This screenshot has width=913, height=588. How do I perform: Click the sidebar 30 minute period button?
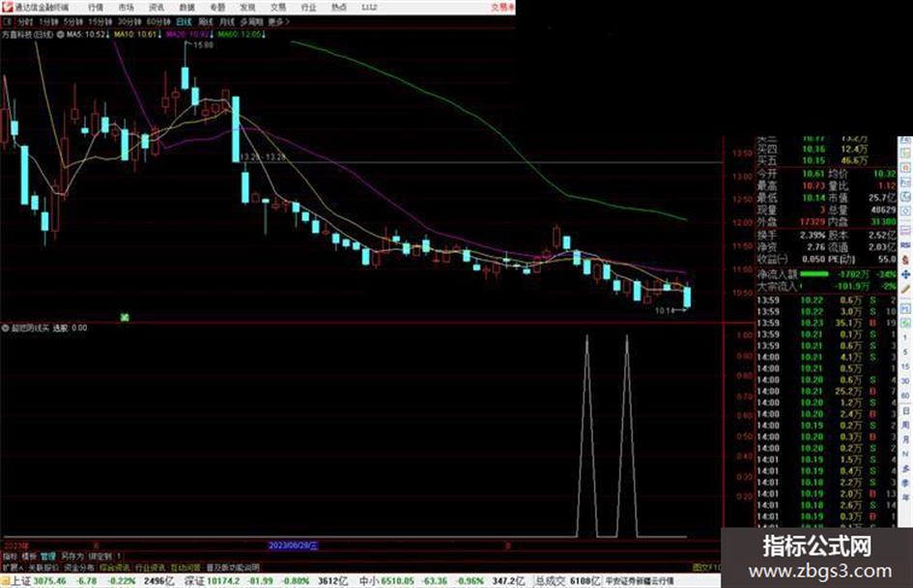(905, 381)
